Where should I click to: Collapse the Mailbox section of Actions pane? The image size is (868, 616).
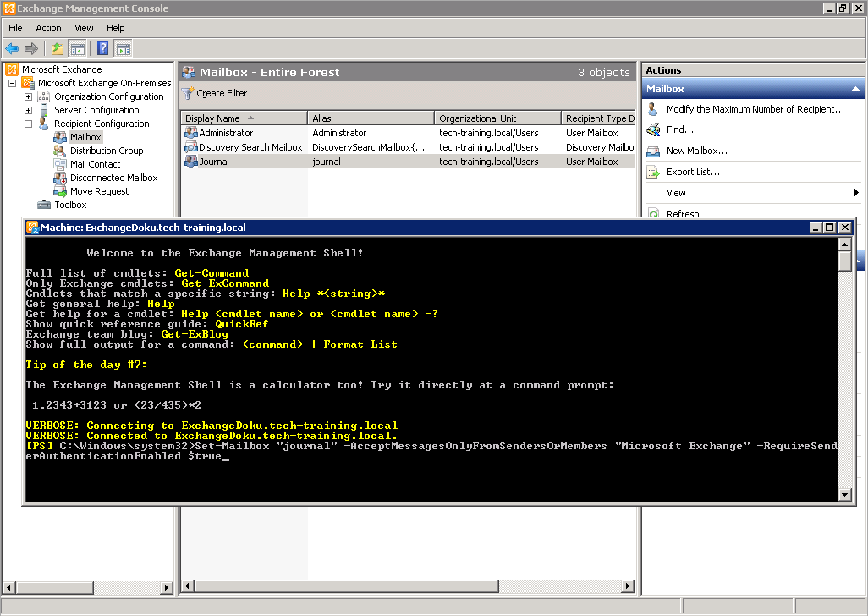(855, 88)
